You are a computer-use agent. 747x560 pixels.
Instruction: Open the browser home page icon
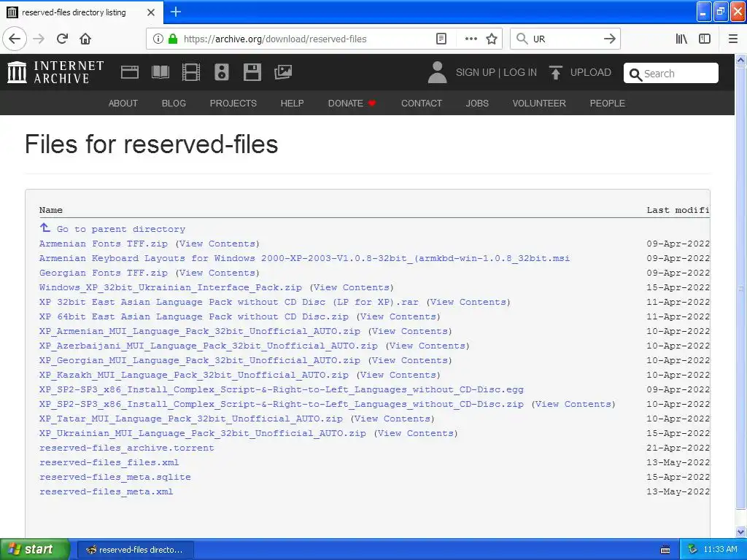tap(85, 39)
